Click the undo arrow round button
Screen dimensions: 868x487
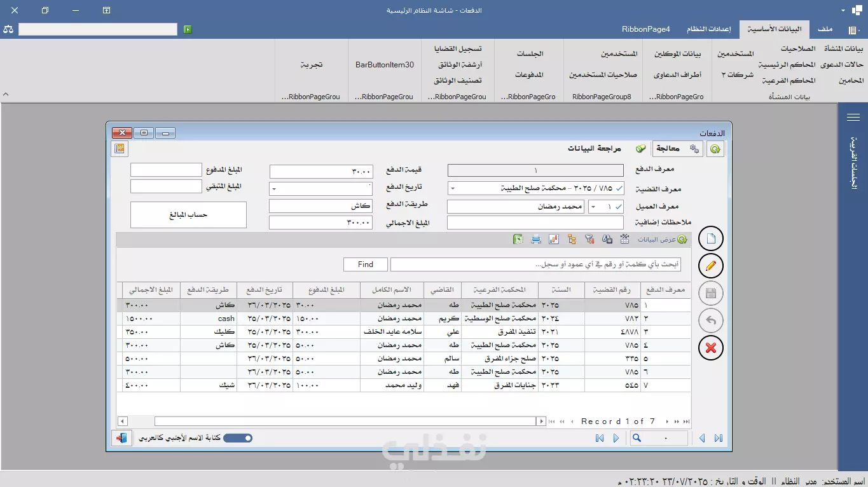point(711,320)
